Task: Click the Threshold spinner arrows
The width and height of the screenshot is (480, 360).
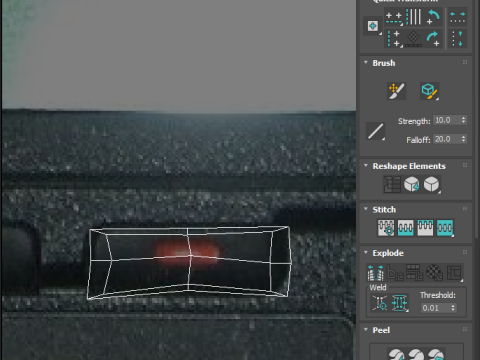Action: [453, 308]
